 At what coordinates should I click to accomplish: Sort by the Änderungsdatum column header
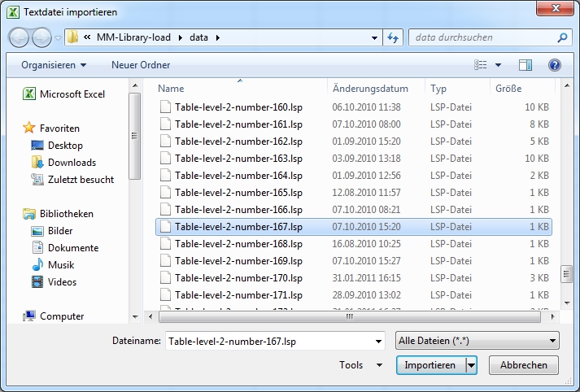point(370,89)
